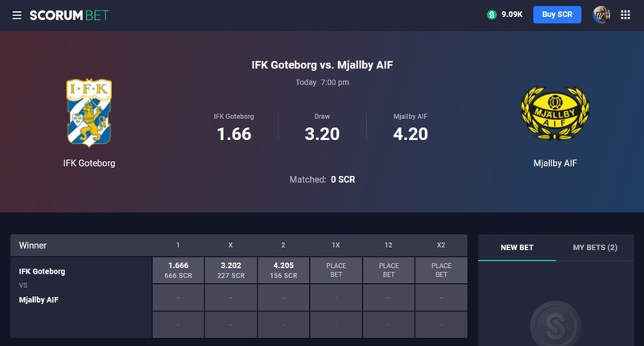
Task: Open the user profile avatar
Action: [x=601, y=14]
